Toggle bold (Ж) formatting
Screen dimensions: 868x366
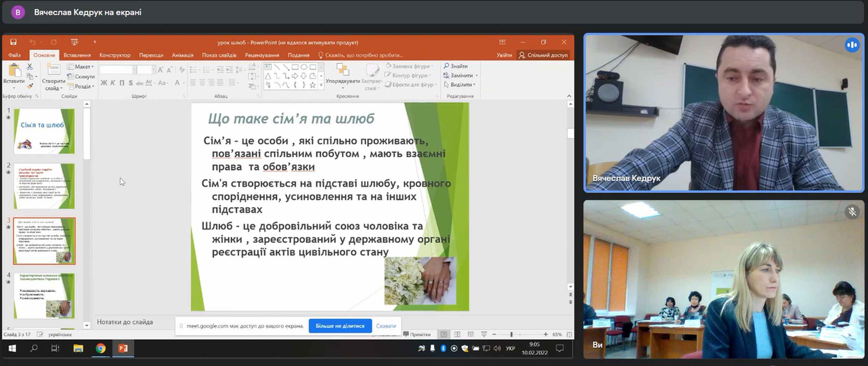104,83
